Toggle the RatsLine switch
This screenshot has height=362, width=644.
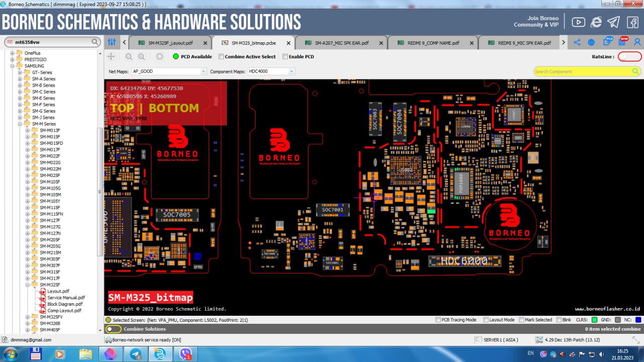point(629,57)
